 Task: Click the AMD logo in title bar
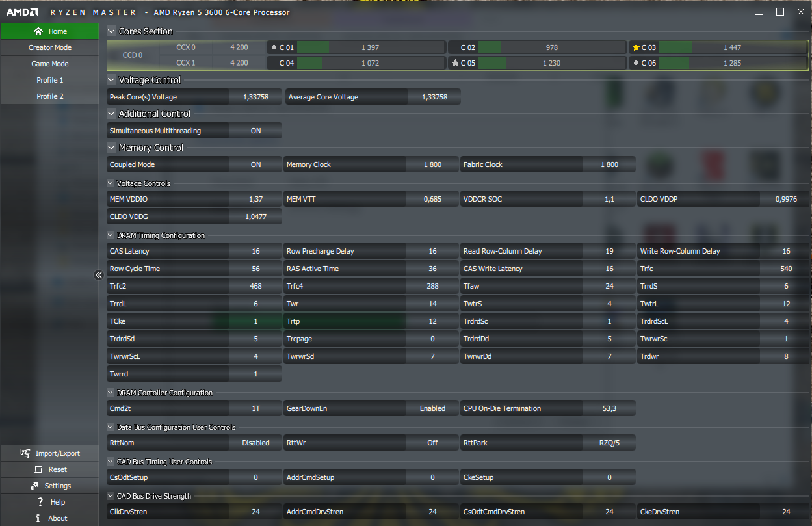22,12
